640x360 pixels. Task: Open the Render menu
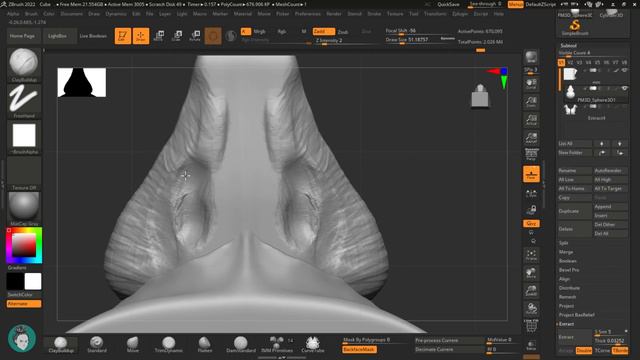333,14
